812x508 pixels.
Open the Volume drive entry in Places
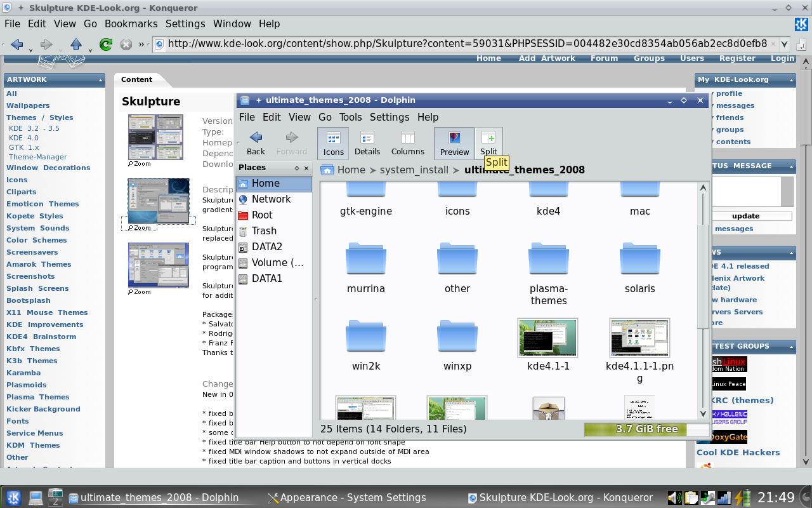pos(274,262)
